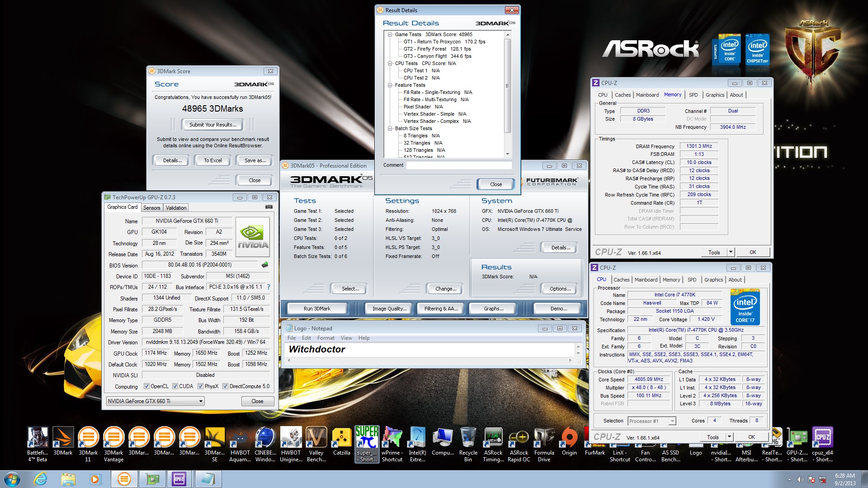Collapse the Game Tests tree node
868x488 pixels.
pyautogui.click(x=390, y=34)
